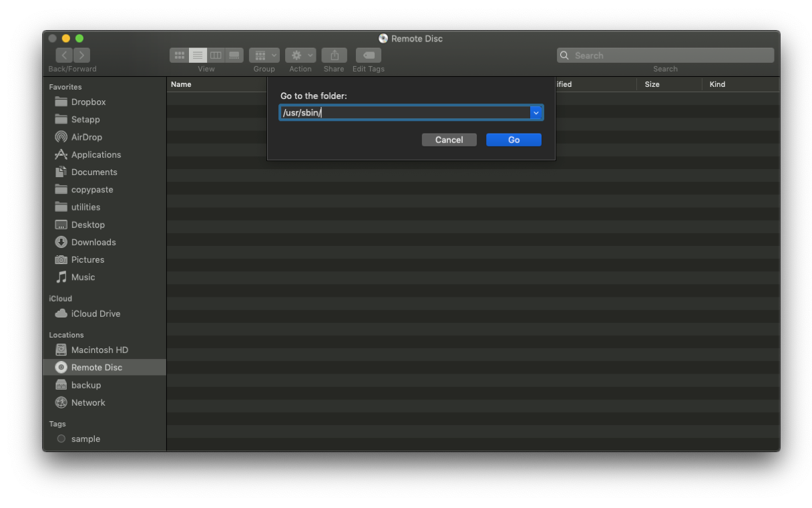The image size is (812, 508).
Task: Click the Go button
Action: 514,140
